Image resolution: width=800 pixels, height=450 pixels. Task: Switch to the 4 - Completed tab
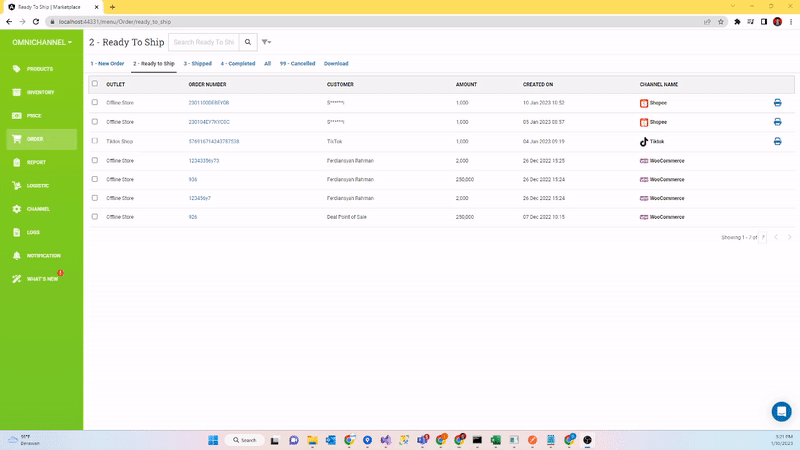(238, 64)
